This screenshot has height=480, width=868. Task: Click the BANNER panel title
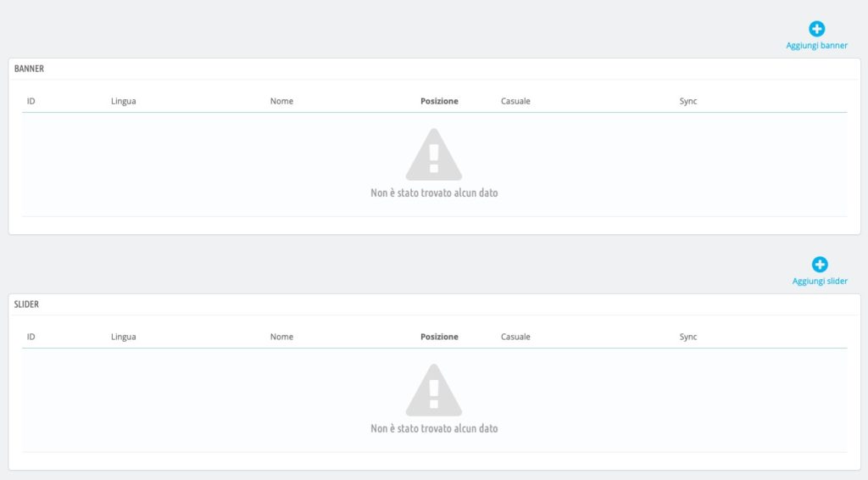[x=29, y=69]
